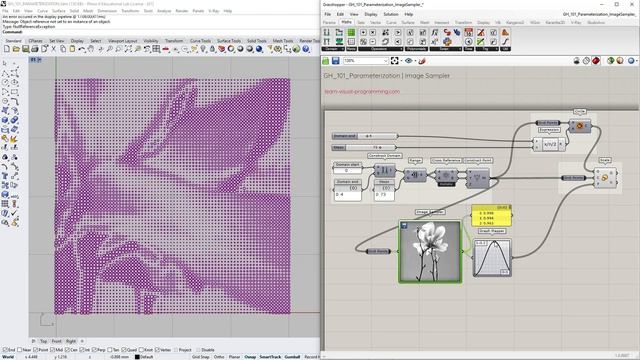Toggle the Vertex osnap checkbox
The image size is (640, 360).
[157, 350]
